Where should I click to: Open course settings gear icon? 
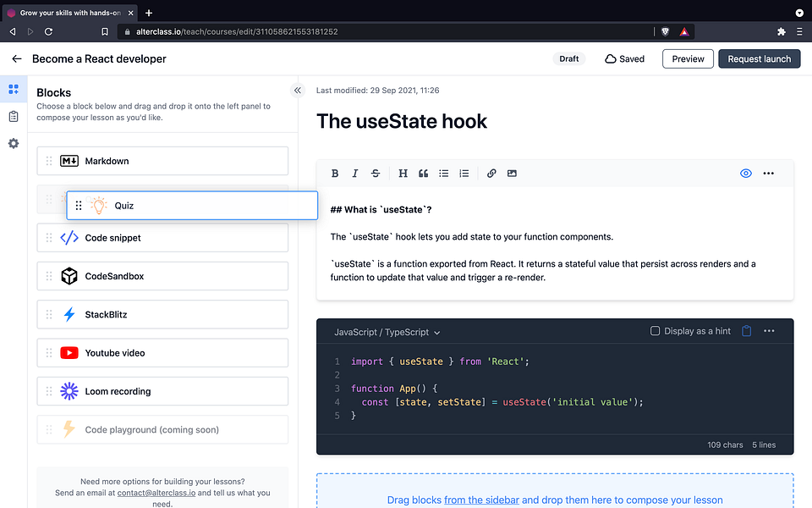(x=14, y=143)
